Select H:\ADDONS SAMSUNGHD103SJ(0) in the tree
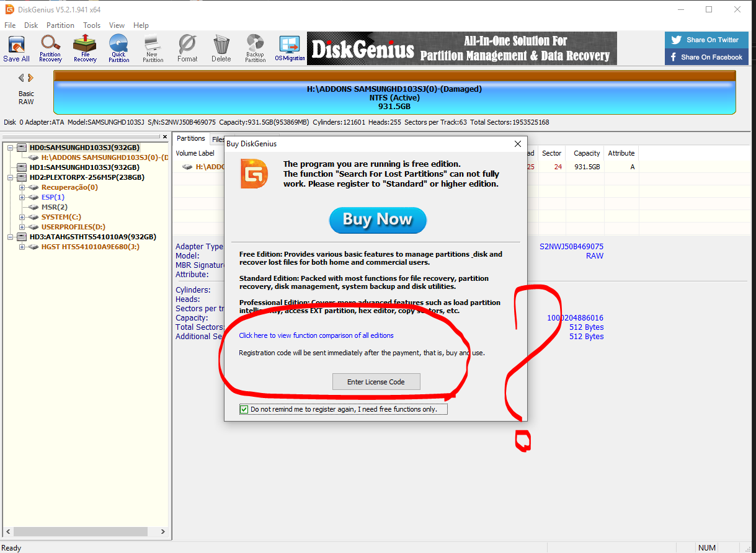The image size is (756, 553). point(104,157)
